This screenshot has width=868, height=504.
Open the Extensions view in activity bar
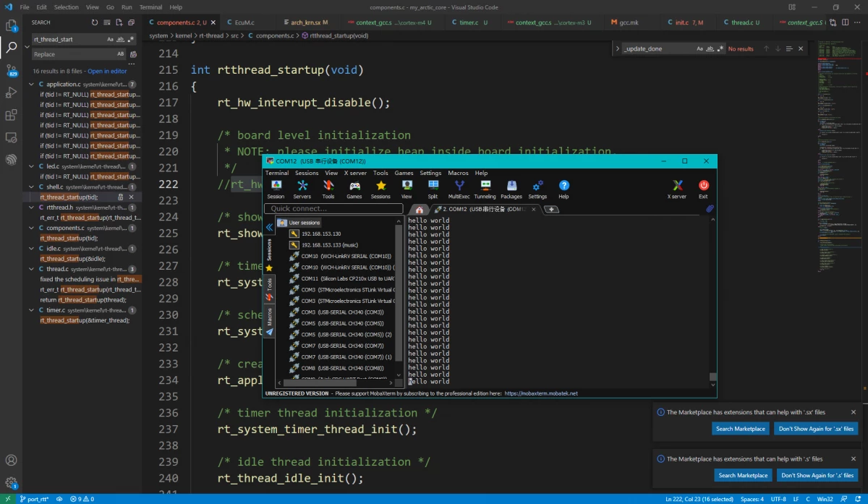click(12, 115)
